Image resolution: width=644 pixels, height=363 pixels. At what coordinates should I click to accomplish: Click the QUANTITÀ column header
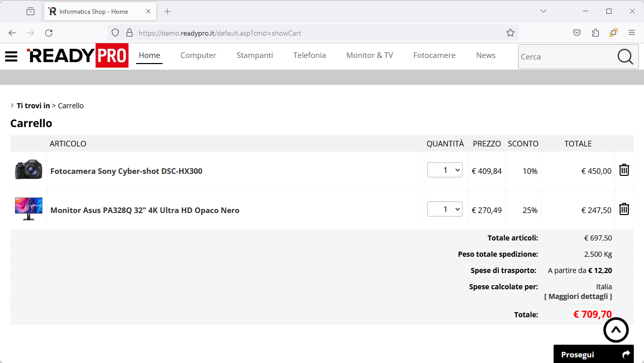tap(445, 144)
